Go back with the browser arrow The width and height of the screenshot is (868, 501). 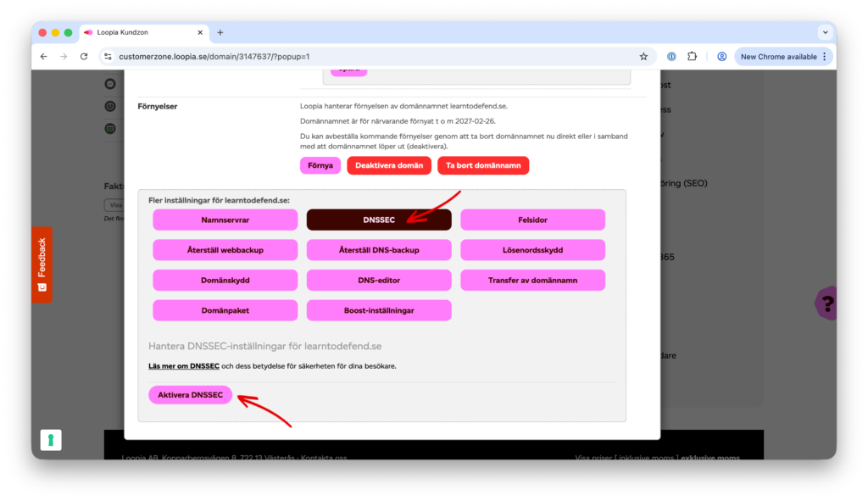(44, 57)
